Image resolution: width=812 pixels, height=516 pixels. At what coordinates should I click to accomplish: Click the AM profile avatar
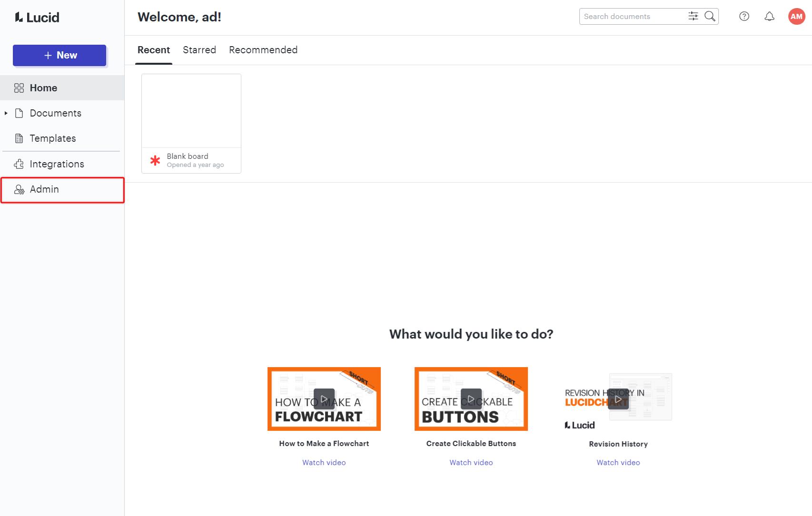coord(796,16)
